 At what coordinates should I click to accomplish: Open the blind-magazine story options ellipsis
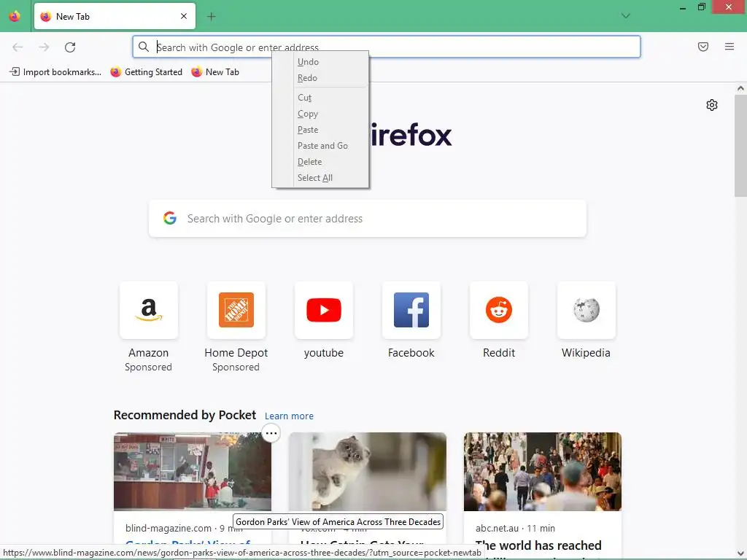(271, 433)
